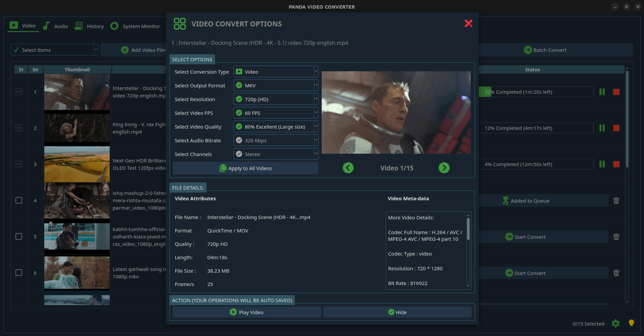Pause conversion of the Interstellar video
644x336 pixels.
602,92
